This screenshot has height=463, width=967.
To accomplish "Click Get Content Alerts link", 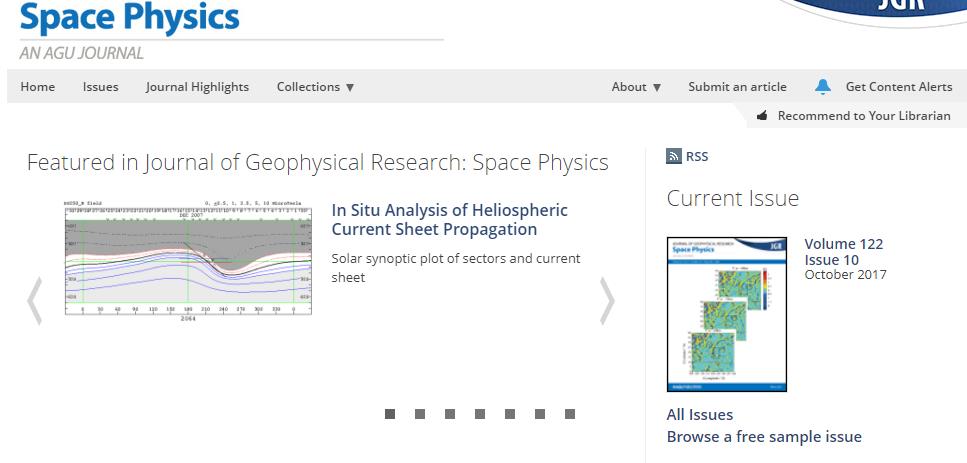I will 899,87.
